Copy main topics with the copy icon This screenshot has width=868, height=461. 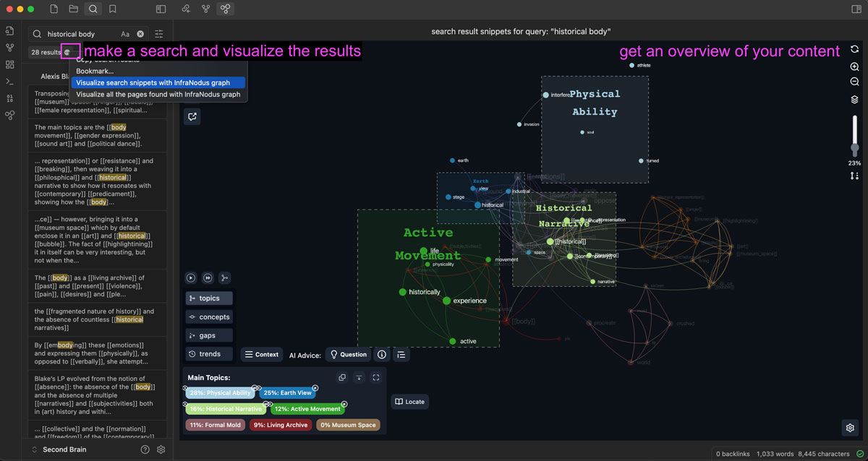[342, 377]
